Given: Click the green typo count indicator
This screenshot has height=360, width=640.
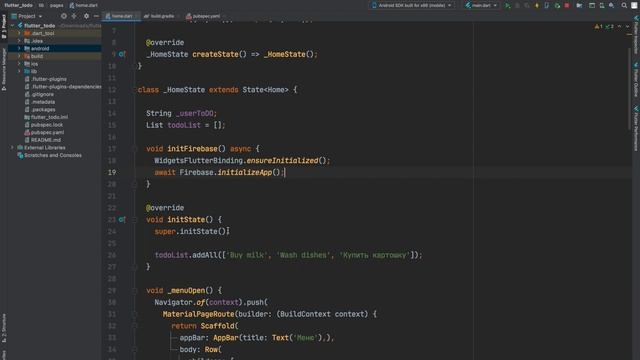Looking at the screenshot, I should (x=609, y=27).
